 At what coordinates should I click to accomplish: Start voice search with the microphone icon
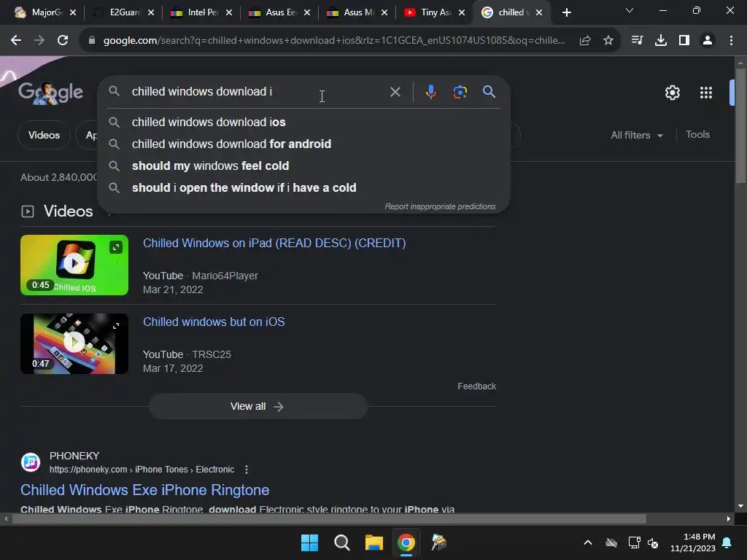(x=430, y=92)
